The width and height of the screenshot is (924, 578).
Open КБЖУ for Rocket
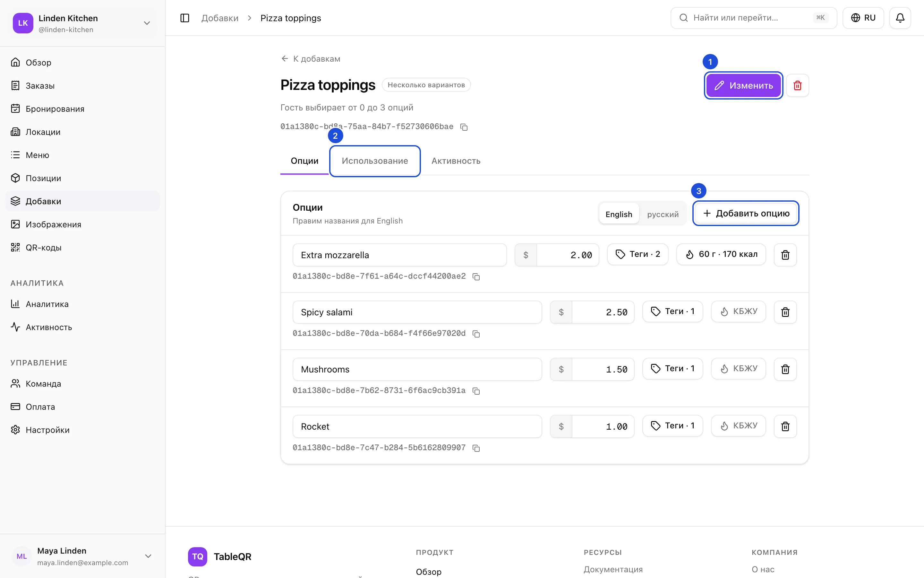[738, 426]
